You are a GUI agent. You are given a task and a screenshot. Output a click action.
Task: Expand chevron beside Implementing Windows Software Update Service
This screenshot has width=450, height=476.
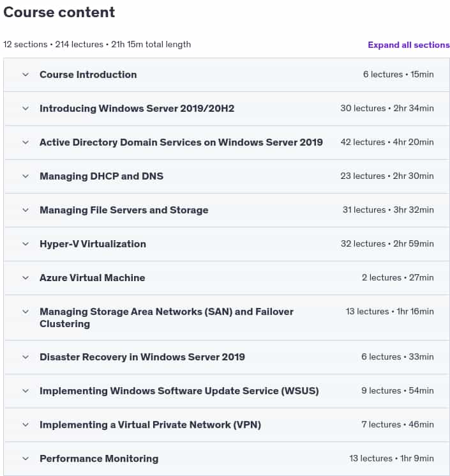(26, 390)
